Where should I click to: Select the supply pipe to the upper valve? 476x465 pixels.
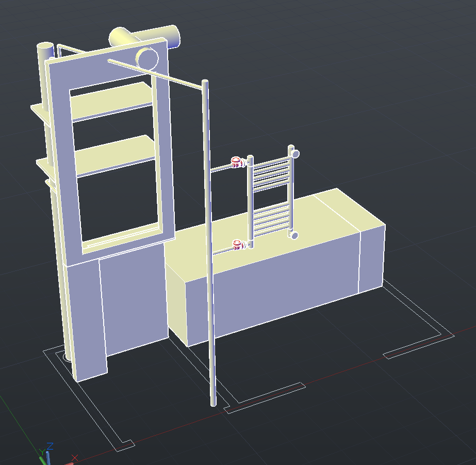click(221, 168)
